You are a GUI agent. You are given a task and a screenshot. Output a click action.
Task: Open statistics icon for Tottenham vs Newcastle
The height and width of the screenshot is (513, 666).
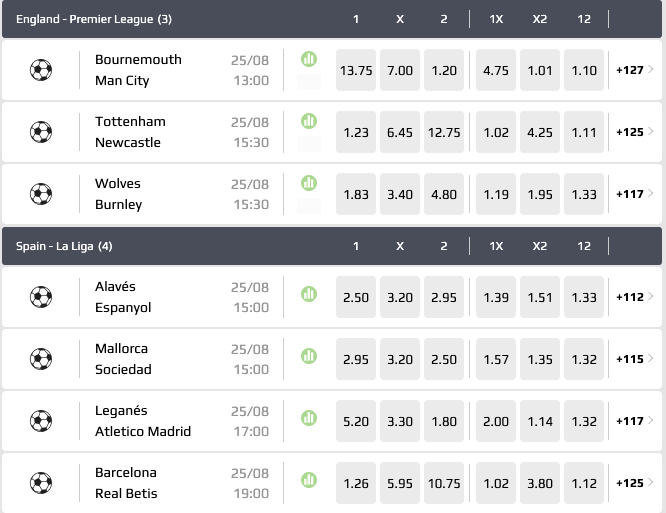coord(309,121)
